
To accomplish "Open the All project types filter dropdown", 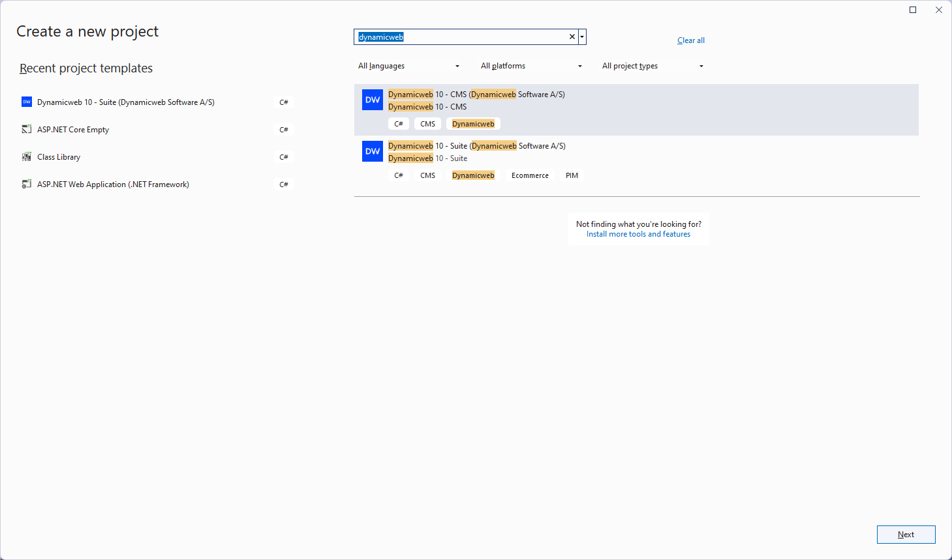I will point(653,66).
